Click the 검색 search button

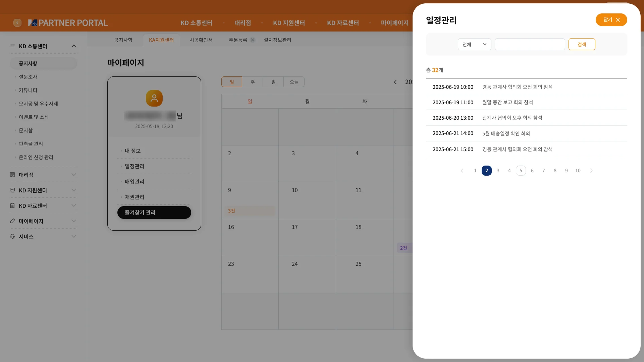click(x=582, y=44)
